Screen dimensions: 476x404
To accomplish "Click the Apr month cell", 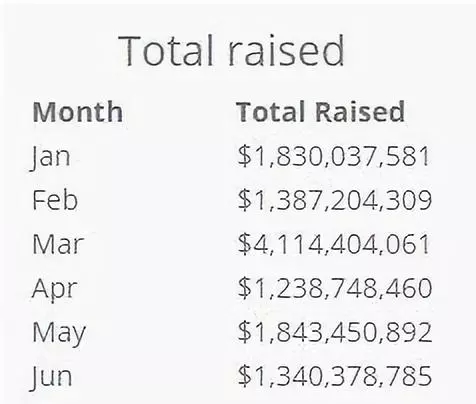I will 55,290.
